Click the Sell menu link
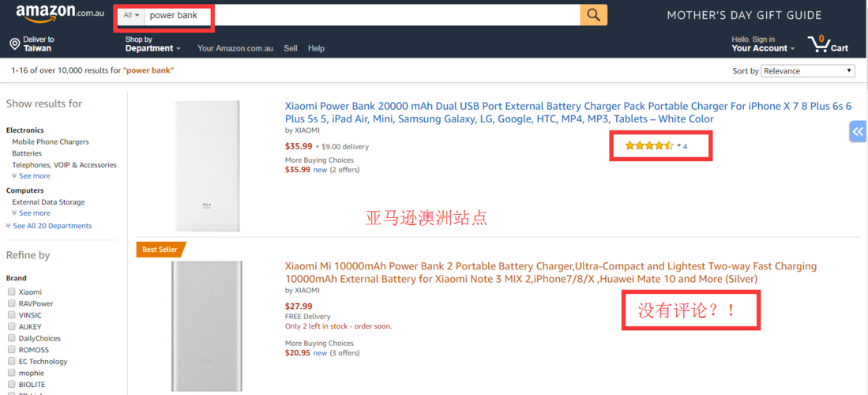The width and height of the screenshot is (868, 395). [291, 49]
